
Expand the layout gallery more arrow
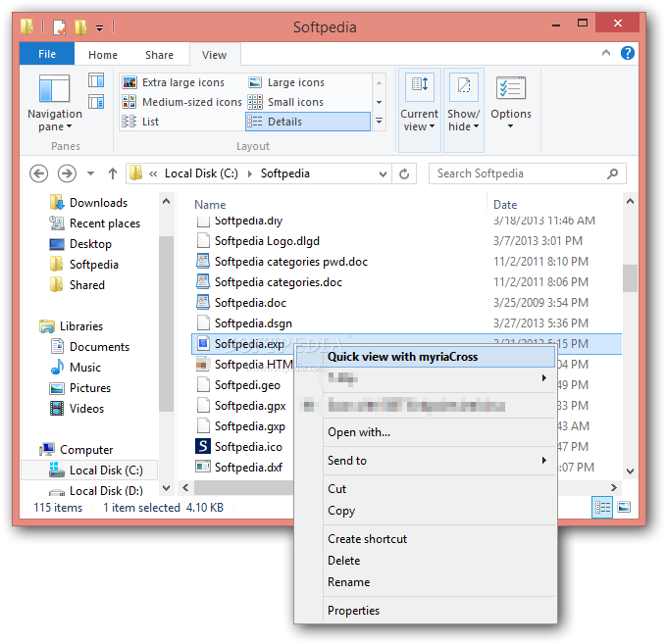[x=379, y=122]
